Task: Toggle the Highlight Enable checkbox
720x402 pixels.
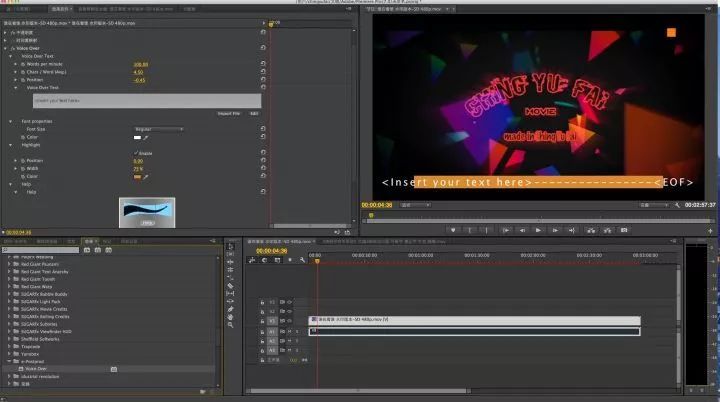Action: (136, 152)
